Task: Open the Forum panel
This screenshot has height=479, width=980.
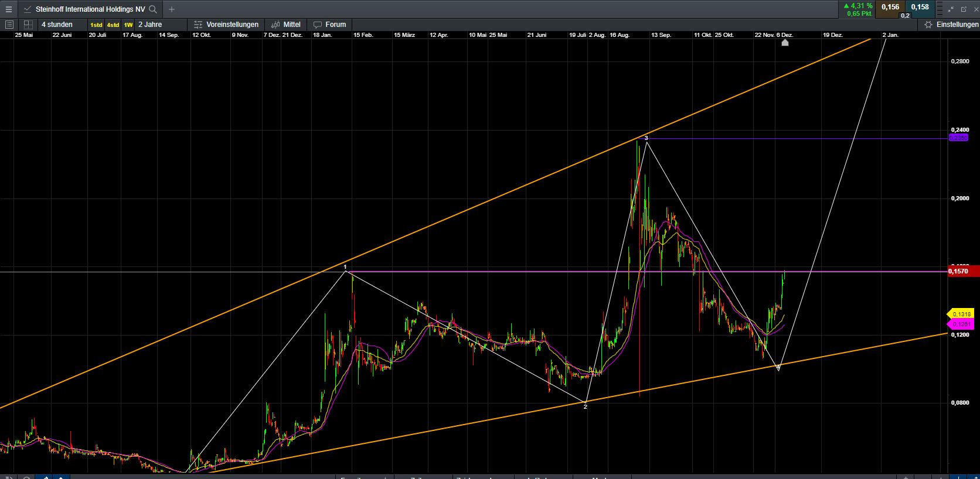Action: 330,25
